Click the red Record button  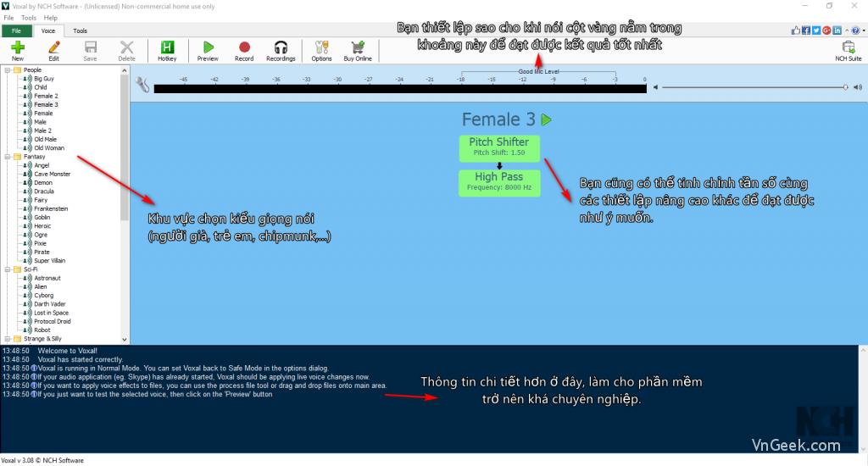pyautogui.click(x=244, y=50)
